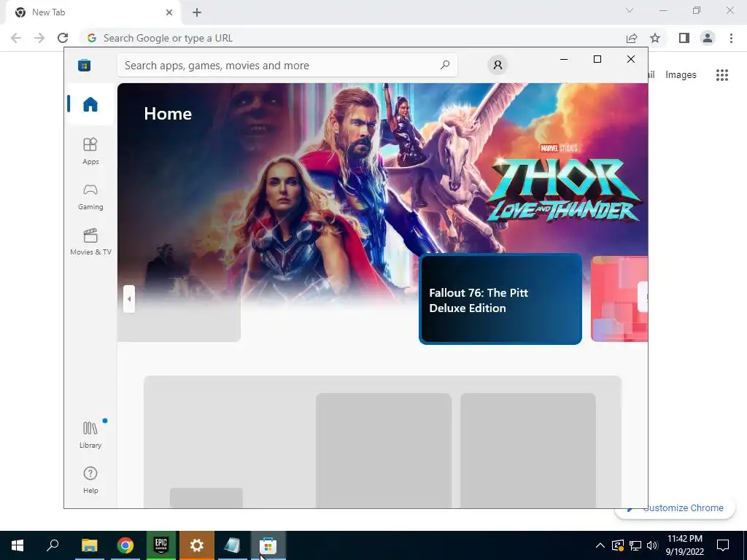Toggle Chrome side panel
Image resolution: width=747 pixels, height=560 pixels.
684,38
